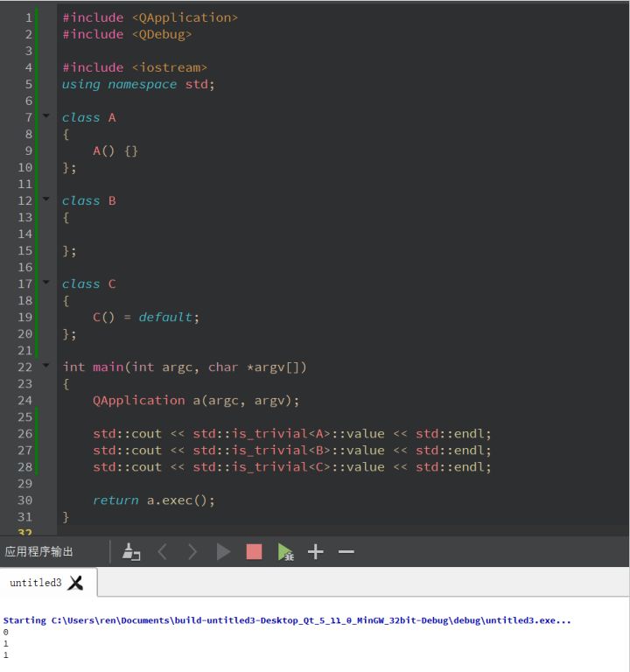Go to the previous output item arrow
The width and height of the screenshot is (630, 672).
163,551
